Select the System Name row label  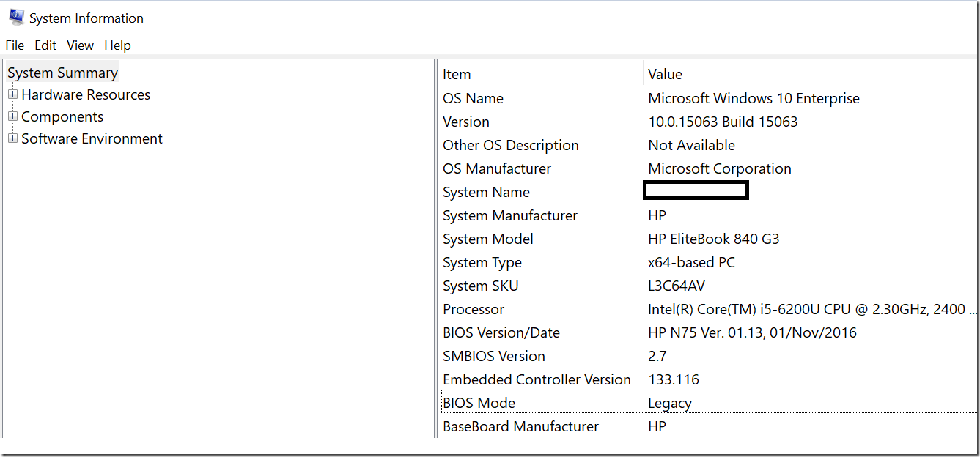pyautogui.click(x=486, y=193)
